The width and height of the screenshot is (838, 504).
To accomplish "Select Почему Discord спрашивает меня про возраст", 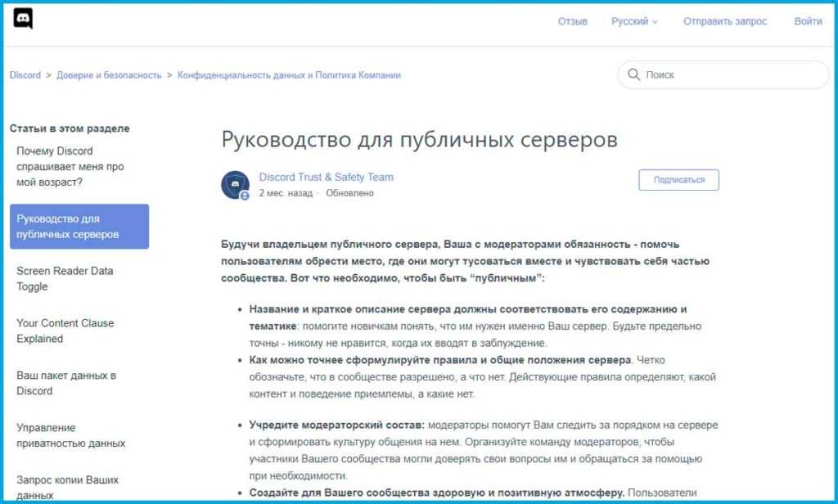I will coord(70,166).
